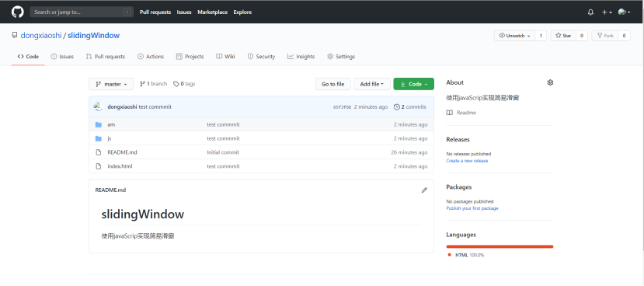Open index.html row test commmit message
Viewport: 644px width, 286px height.
pyautogui.click(x=224, y=166)
